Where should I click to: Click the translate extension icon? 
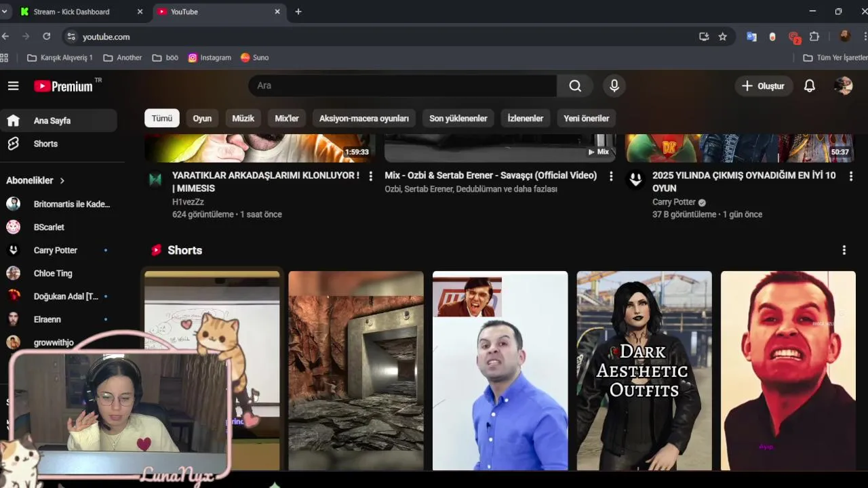pos(751,37)
